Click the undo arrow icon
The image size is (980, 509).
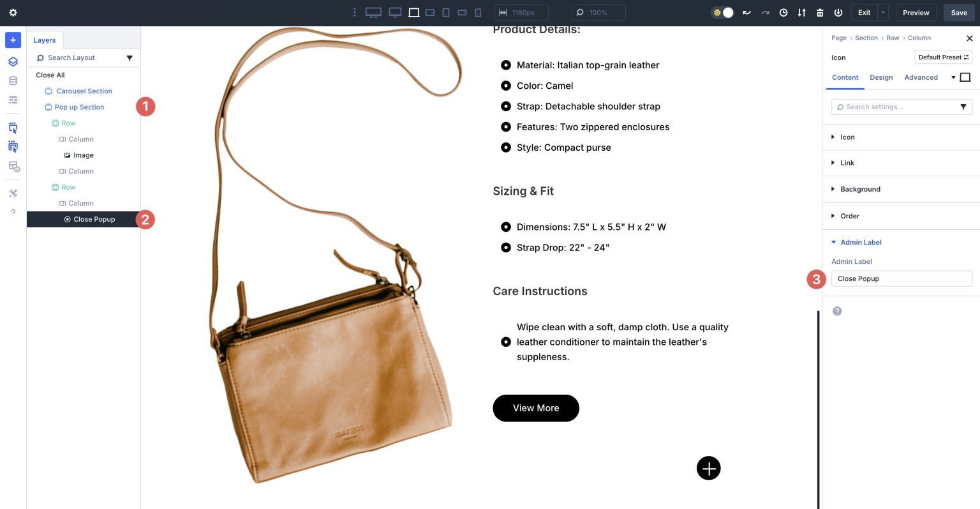pos(746,12)
